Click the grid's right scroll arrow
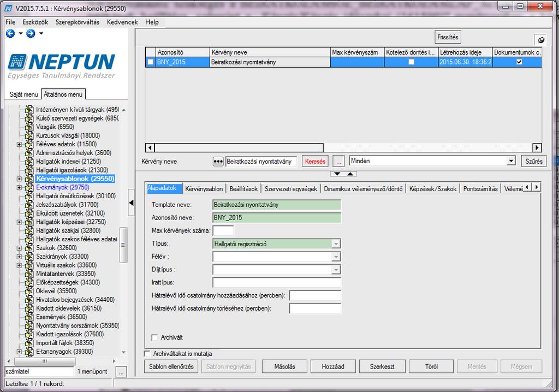Screen dimensions: 559x392 point(537,147)
